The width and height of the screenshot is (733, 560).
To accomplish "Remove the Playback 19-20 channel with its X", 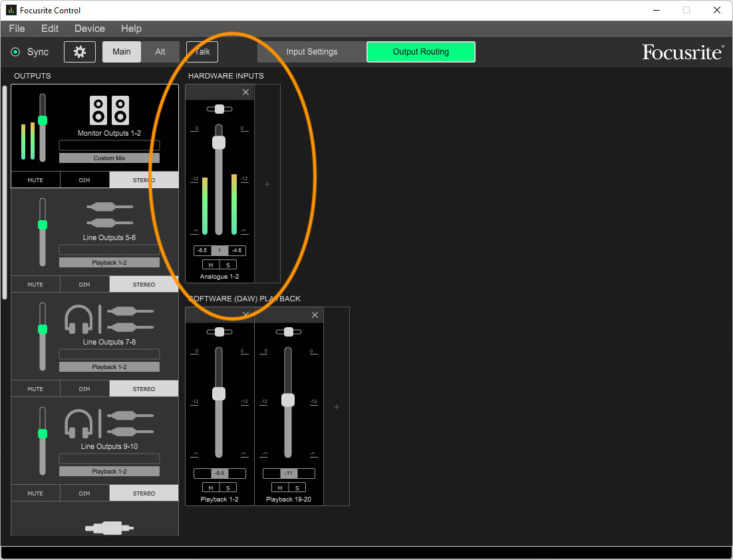I will [x=315, y=315].
